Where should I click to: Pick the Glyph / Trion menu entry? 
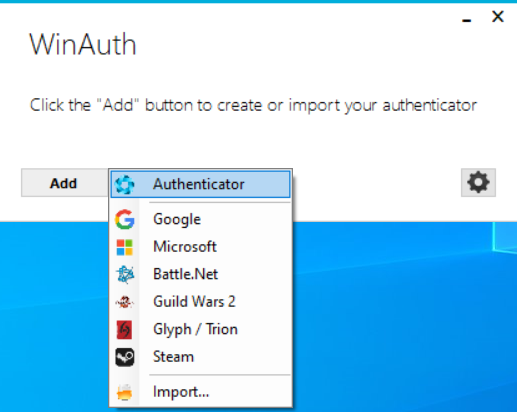201,330
